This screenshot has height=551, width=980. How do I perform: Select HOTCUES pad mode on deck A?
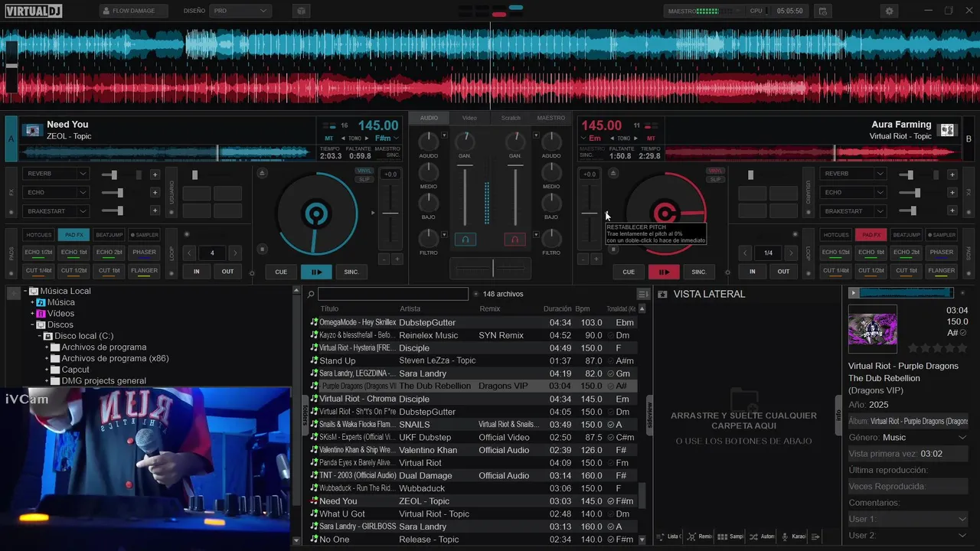coord(38,235)
